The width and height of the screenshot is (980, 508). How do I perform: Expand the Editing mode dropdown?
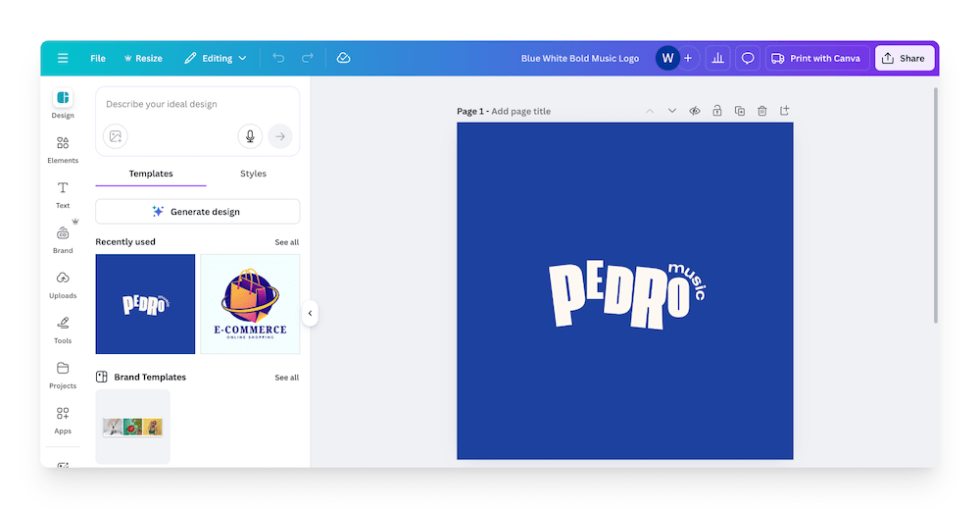(x=216, y=58)
